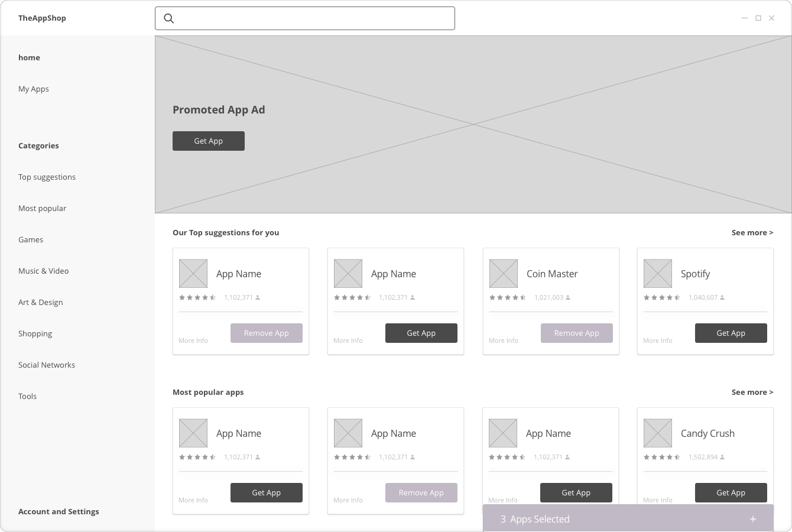Viewport: 792px width, 532px height.
Task: Click the user count icon under Coin Master
Action: [x=568, y=297]
